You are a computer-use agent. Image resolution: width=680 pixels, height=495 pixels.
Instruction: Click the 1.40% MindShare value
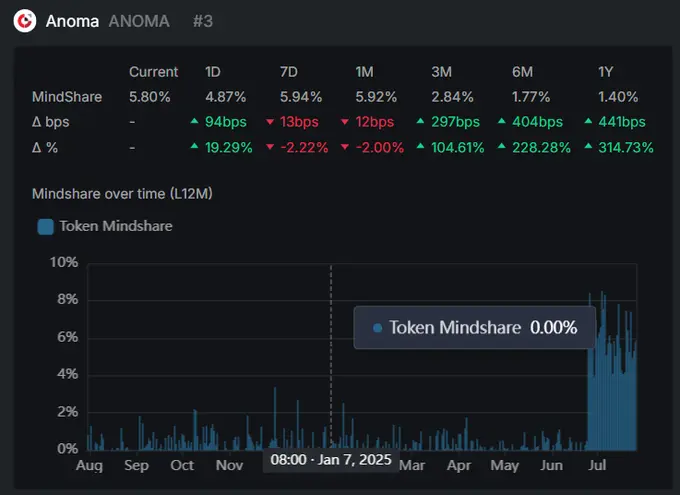click(618, 97)
